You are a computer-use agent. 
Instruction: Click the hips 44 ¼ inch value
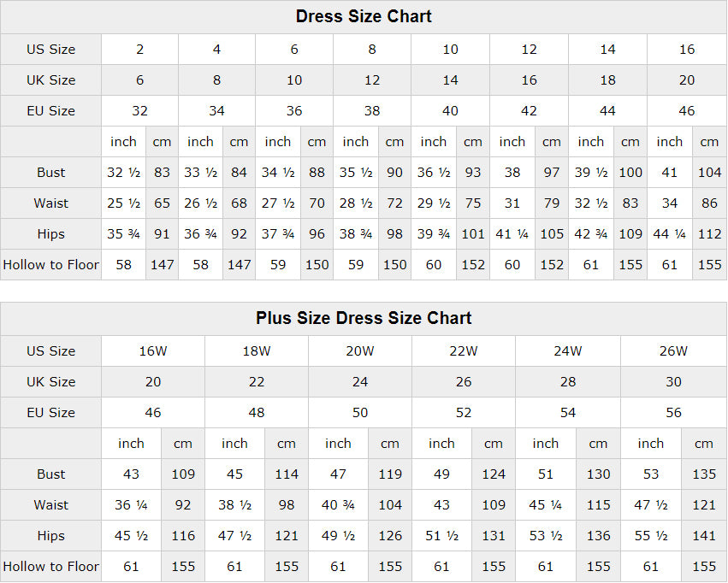tap(670, 234)
